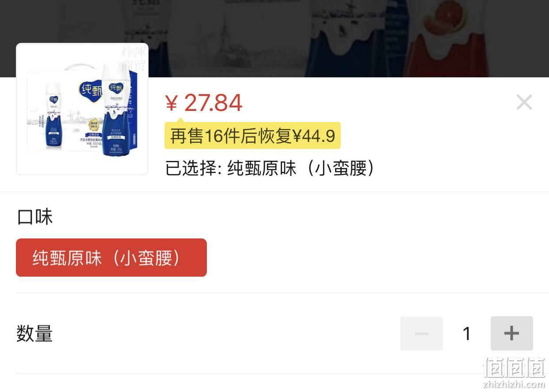
Task: Click the red ¥ currency symbol
Action: coord(171,104)
